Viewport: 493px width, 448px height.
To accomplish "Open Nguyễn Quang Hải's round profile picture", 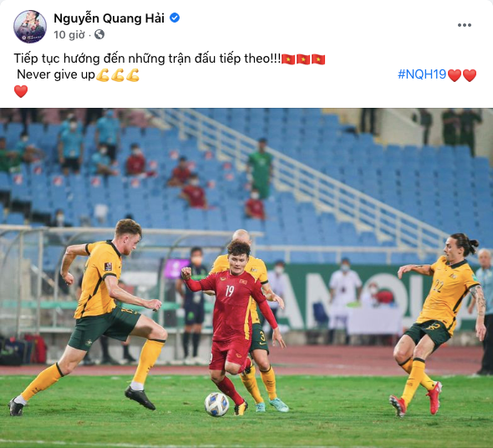I will coord(30,26).
